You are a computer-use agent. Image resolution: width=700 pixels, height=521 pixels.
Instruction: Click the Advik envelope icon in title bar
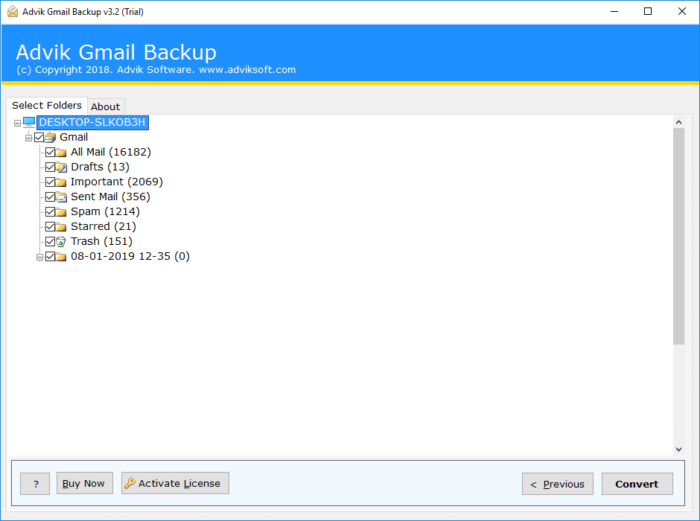coord(12,12)
